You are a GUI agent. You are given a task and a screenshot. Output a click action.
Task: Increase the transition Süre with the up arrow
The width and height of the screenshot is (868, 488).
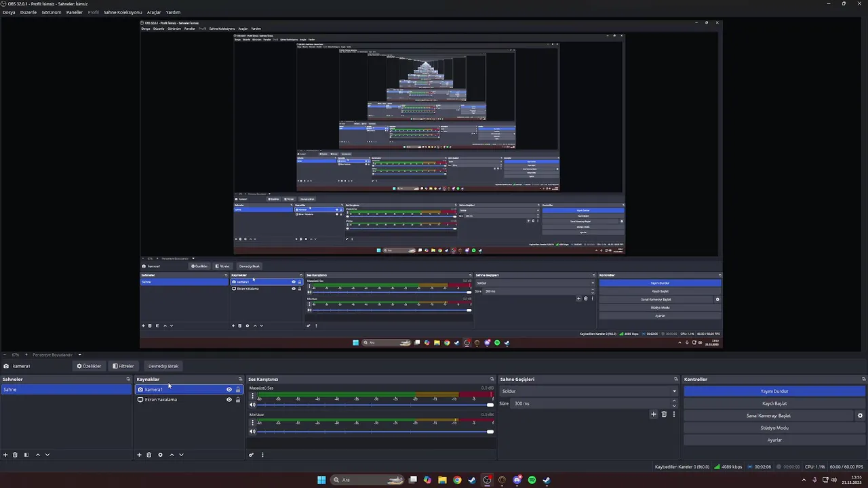[674, 401]
